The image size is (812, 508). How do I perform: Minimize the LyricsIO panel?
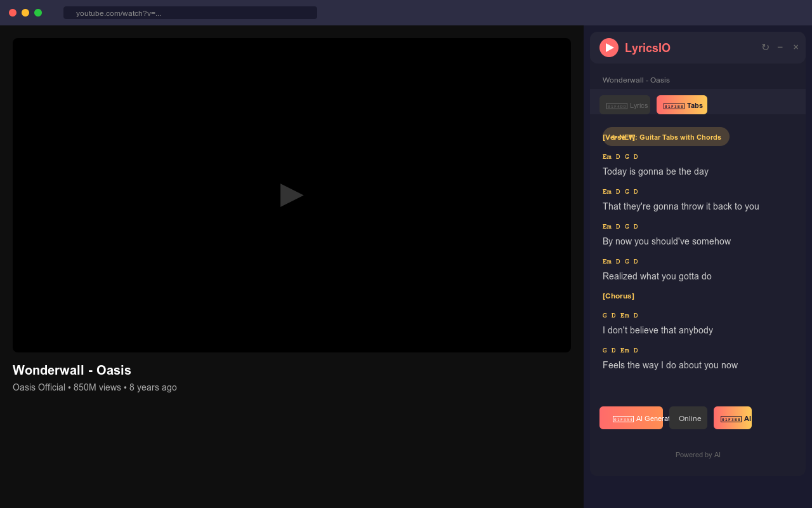point(780,48)
